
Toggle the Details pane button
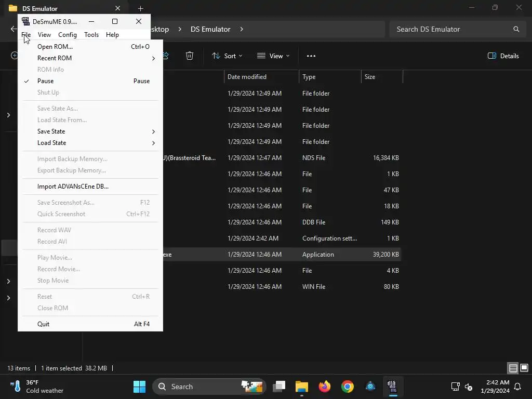[503, 56]
